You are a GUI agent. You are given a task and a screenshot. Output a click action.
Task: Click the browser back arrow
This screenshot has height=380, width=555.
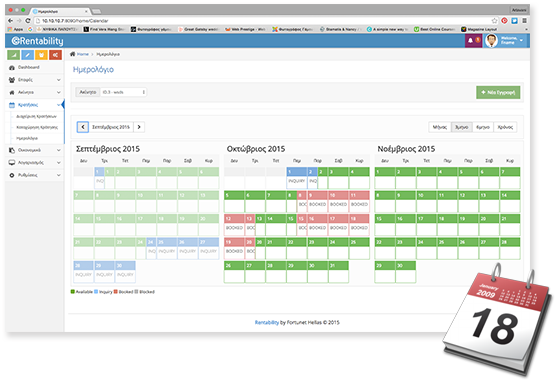(11, 21)
